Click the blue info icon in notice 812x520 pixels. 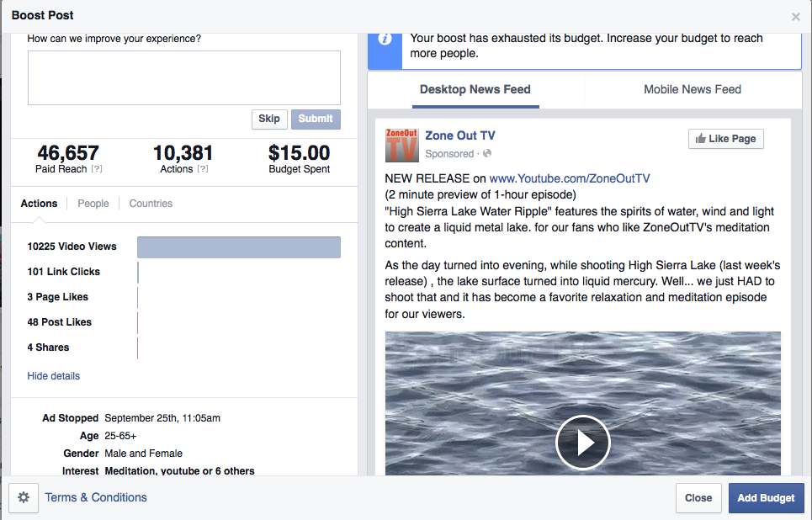click(385, 40)
